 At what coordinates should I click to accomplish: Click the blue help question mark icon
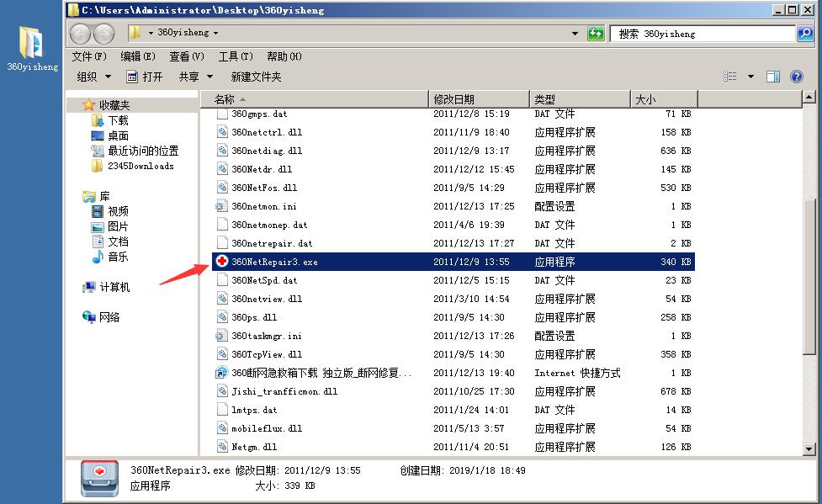pyautogui.click(x=796, y=77)
